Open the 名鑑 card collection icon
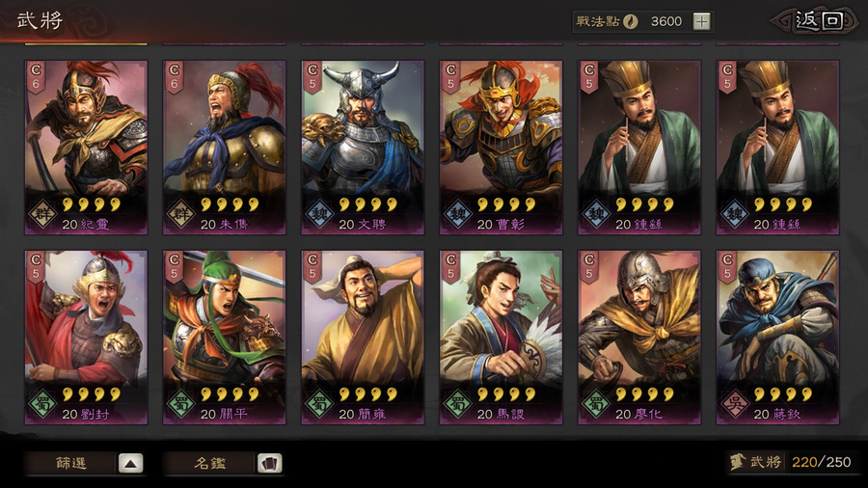The image size is (868, 488). click(270, 463)
